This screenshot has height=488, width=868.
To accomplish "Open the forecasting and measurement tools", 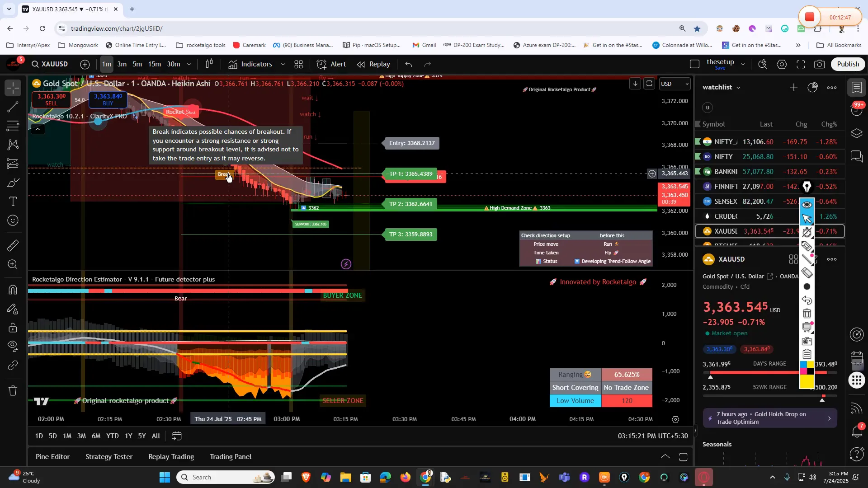I will click(13, 164).
